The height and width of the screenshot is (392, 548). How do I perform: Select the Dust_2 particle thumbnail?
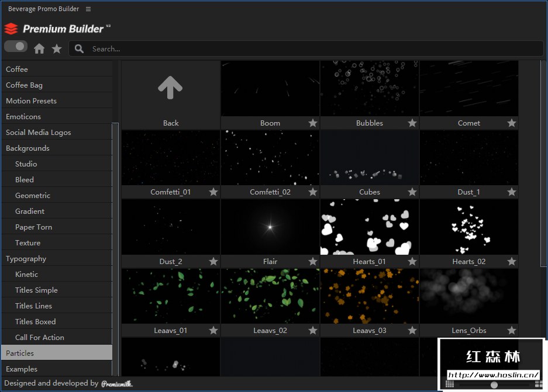(171, 227)
